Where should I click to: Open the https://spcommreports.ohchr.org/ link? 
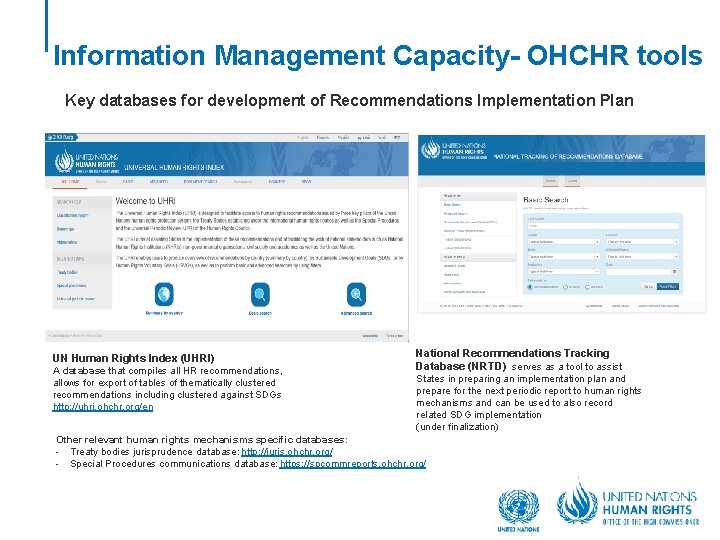353,464
